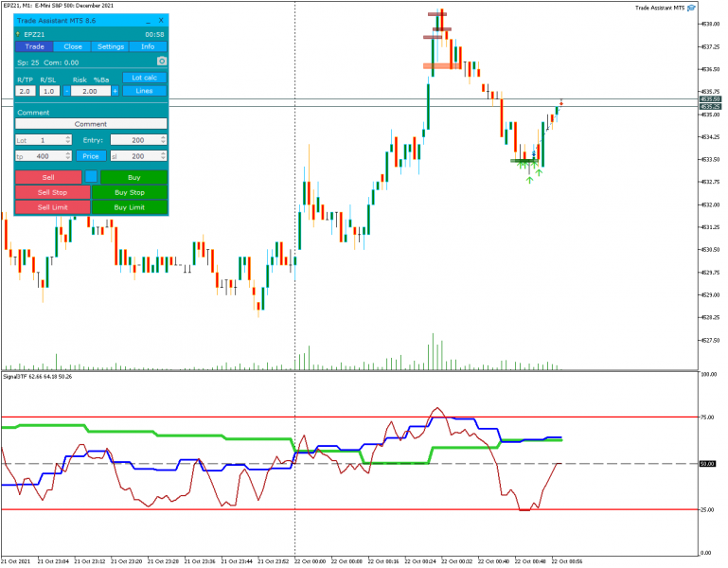This screenshot has height=568, width=728.
Task: Minimize the Trade Assistant panel
Action: (x=148, y=21)
